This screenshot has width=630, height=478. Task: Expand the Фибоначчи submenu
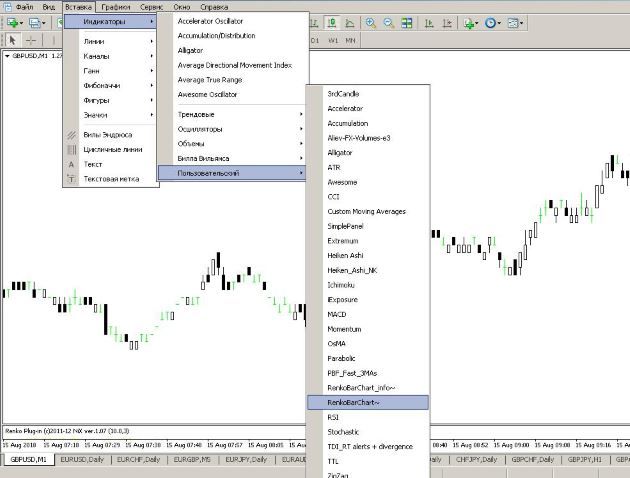(x=110, y=86)
